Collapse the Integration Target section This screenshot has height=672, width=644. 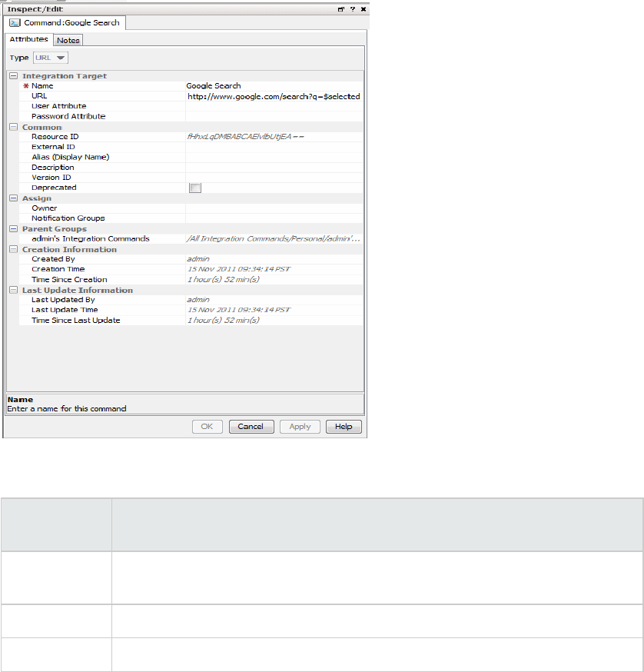point(14,76)
